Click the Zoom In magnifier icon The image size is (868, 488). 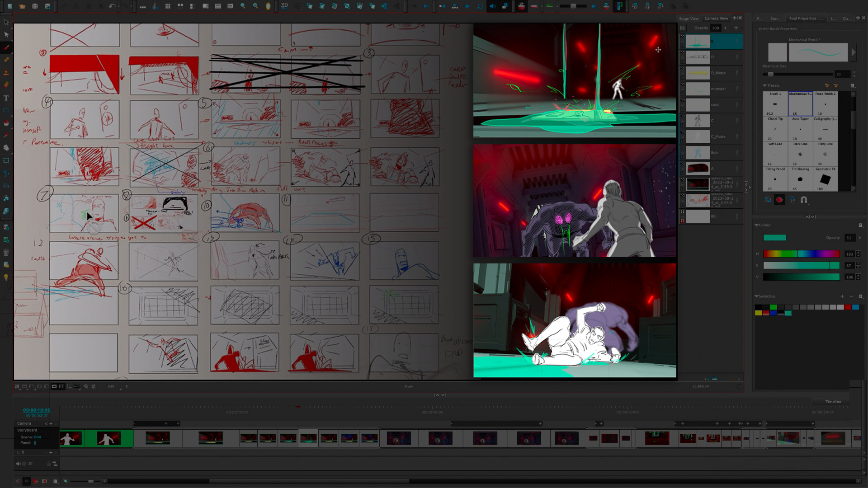(255, 6)
